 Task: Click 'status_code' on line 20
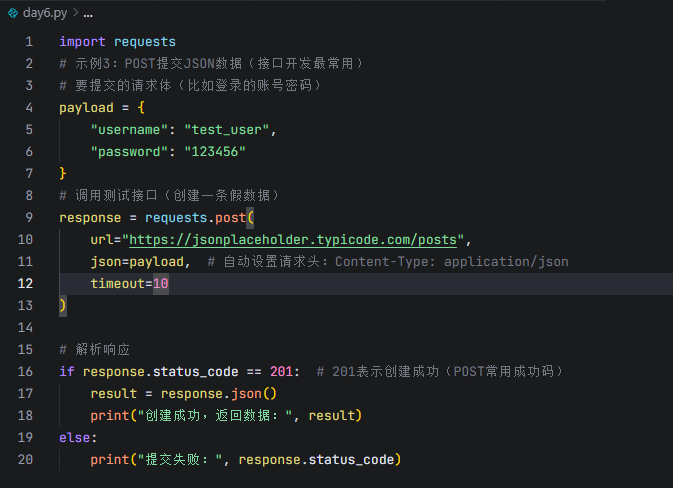[x=352, y=460]
